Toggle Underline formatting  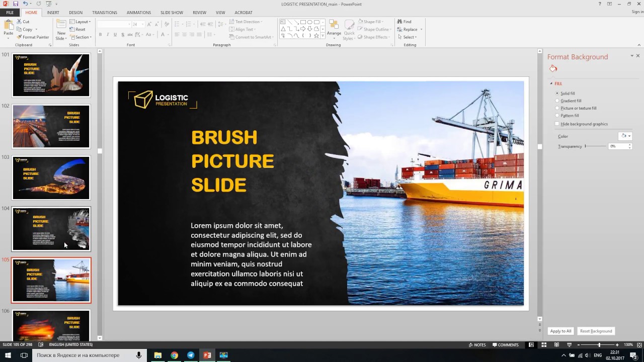[x=115, y=35]
